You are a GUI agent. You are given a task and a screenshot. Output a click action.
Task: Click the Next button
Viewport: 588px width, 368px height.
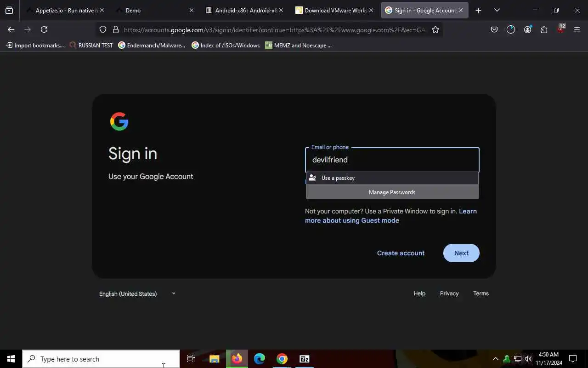[x=461, y=253]
